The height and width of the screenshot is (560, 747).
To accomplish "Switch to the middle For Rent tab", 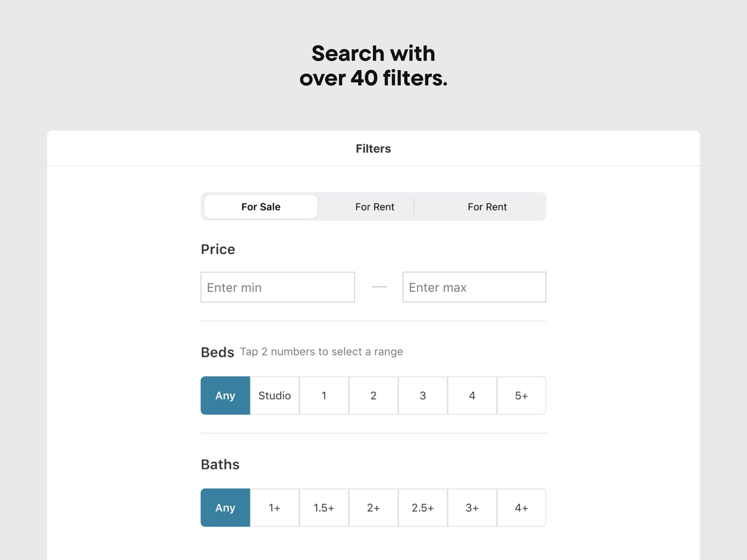I will pos(375,206).
